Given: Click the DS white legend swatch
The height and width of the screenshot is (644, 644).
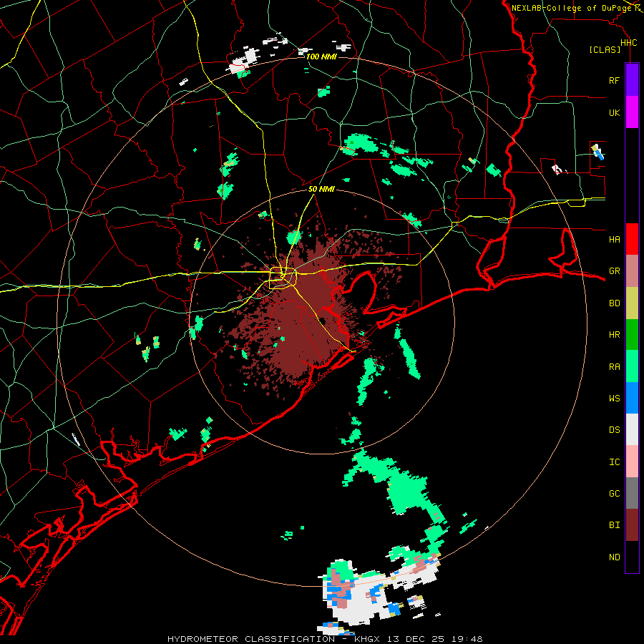Looking at the screenshot, I should (632, 429).
